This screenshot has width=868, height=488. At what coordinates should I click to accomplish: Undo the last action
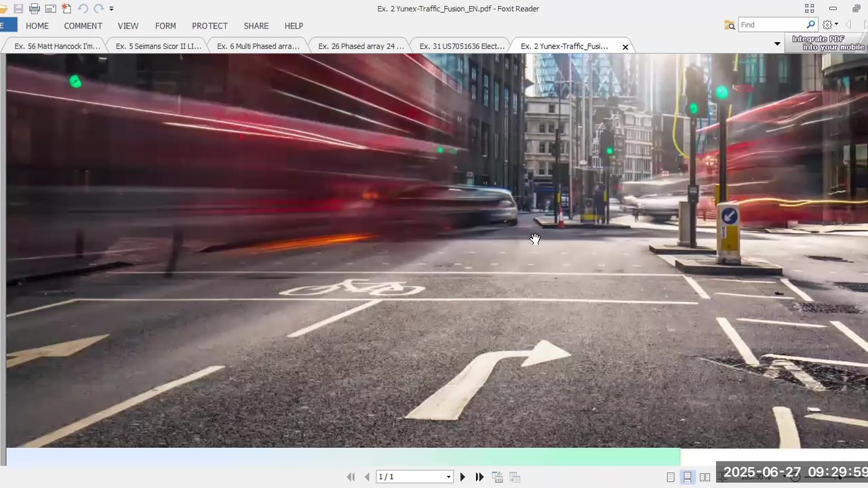click(x=83, y=9)
